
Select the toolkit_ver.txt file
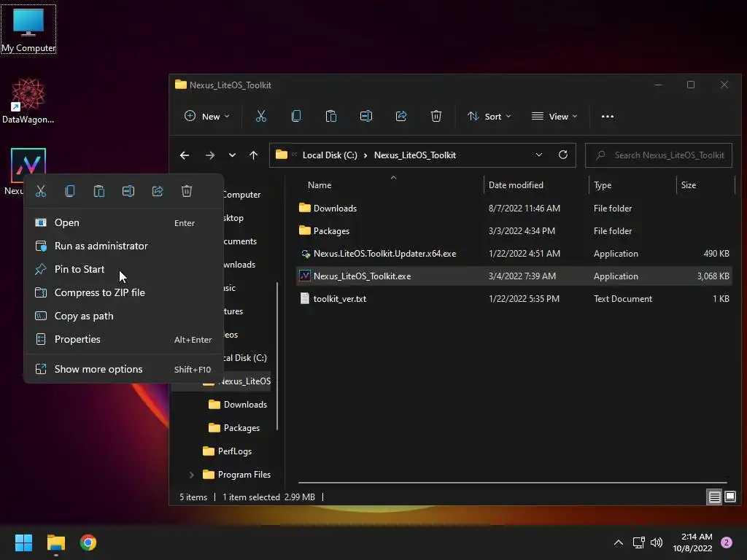tap(514, 299)
